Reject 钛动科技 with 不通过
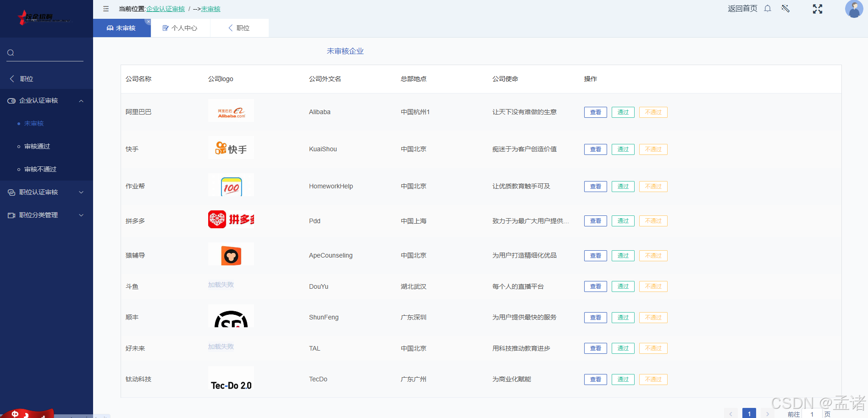This screenshot has height=418, width=868. pyautogui.click(x=653, y=379)
